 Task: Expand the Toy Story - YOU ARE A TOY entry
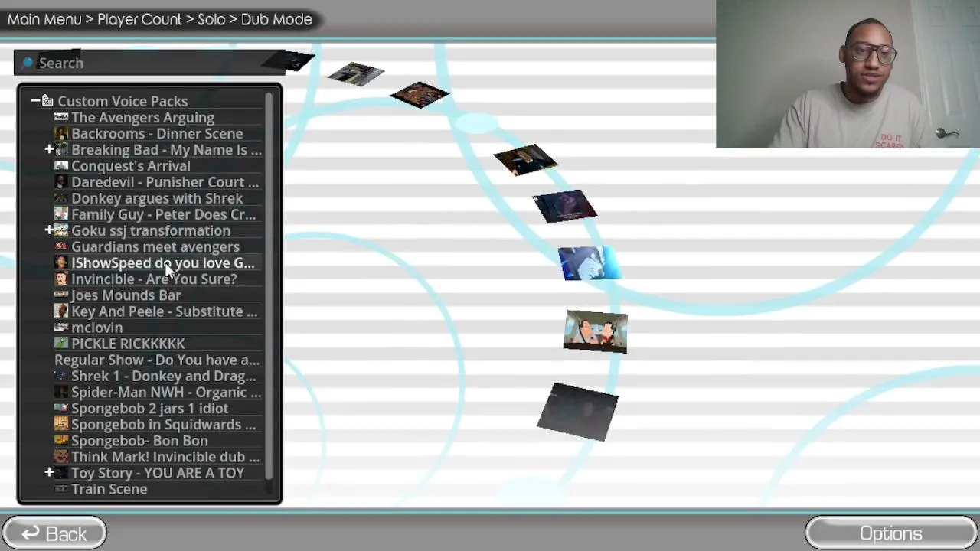49,473
